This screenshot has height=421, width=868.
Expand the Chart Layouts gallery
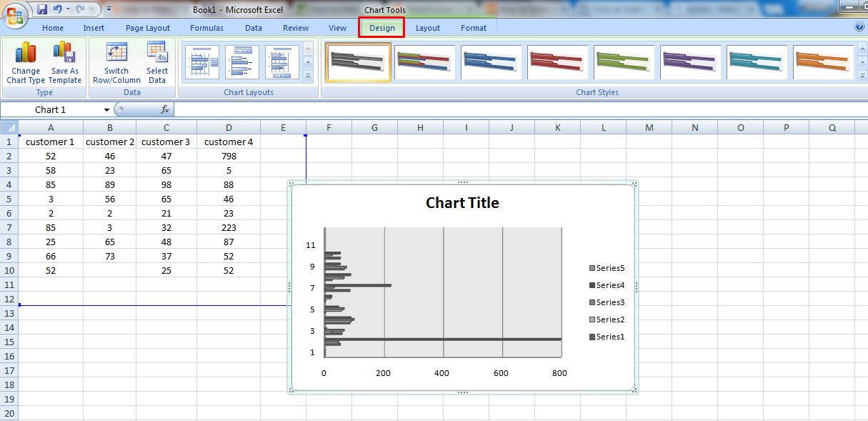click(309, 76)
